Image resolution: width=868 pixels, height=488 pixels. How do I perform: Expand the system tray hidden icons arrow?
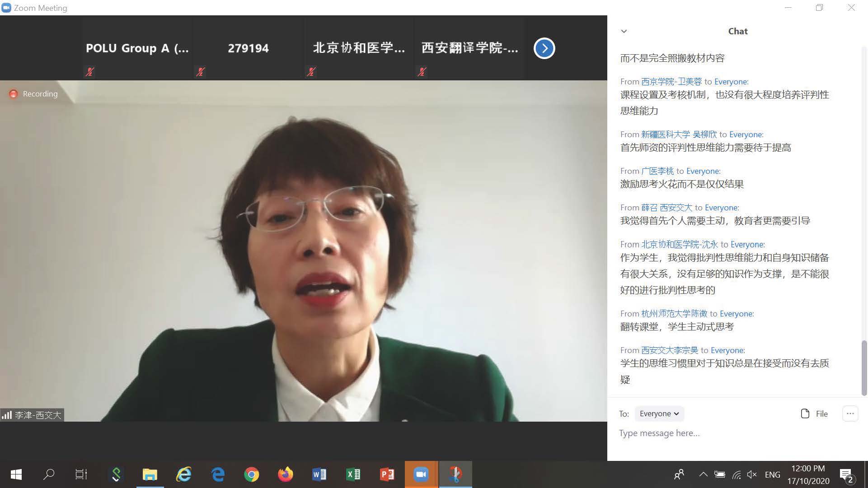(x=703, y=474)
